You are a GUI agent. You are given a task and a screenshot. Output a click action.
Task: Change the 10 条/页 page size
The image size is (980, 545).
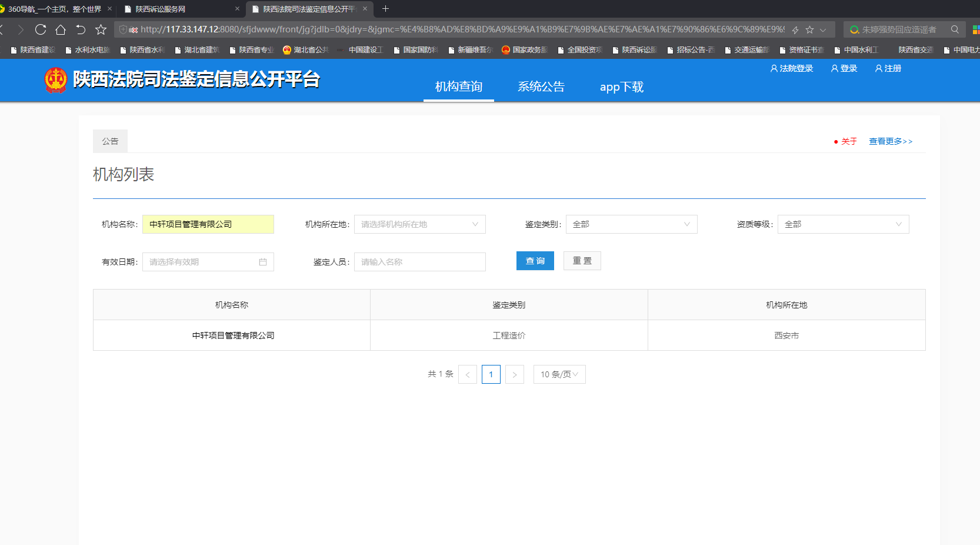tap(559, 374)
